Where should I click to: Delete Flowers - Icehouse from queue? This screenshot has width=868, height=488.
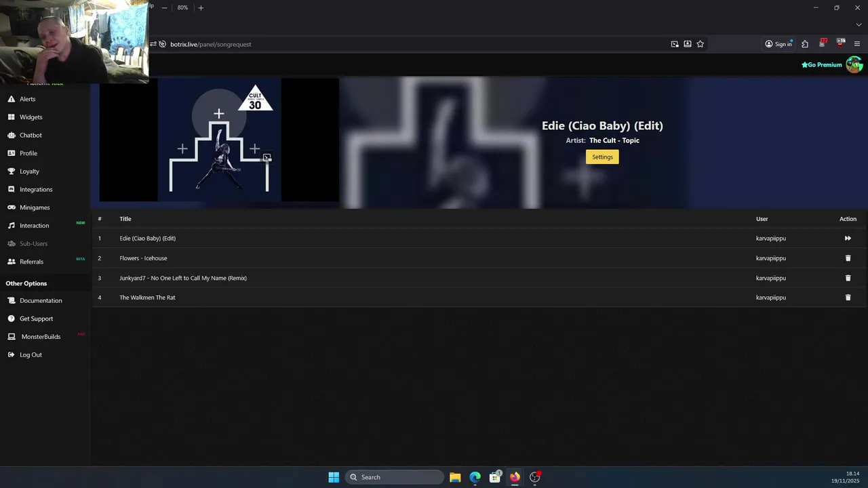pyautogui.click(x=848, y=258)
